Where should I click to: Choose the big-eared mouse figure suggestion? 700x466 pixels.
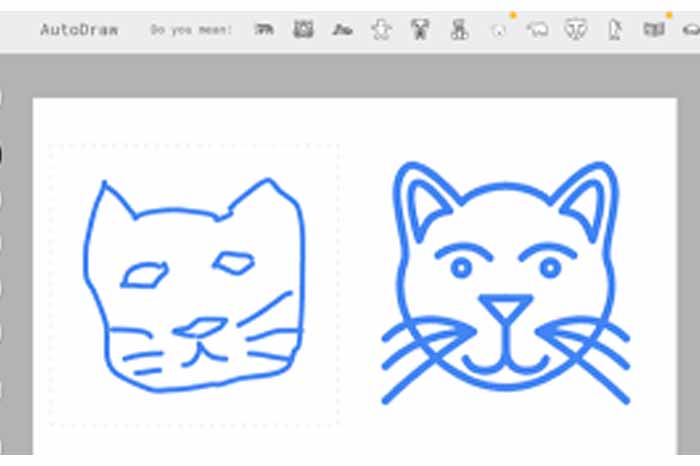click(x=420, y=30)
